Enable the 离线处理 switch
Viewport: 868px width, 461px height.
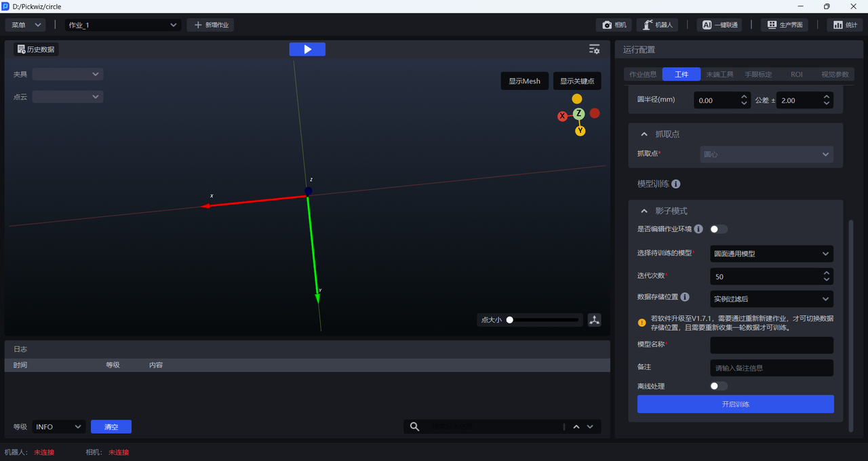[718, 386]
